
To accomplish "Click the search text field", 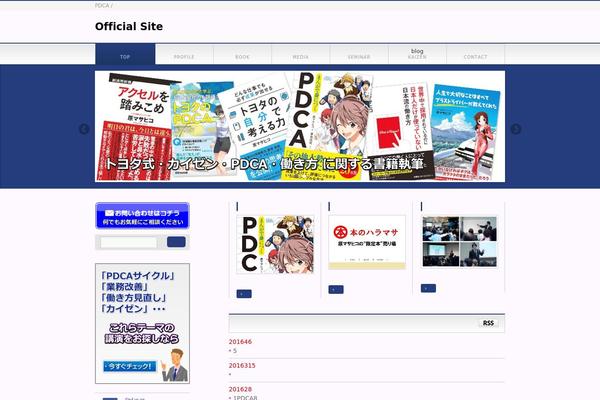I will click(129, 242).
